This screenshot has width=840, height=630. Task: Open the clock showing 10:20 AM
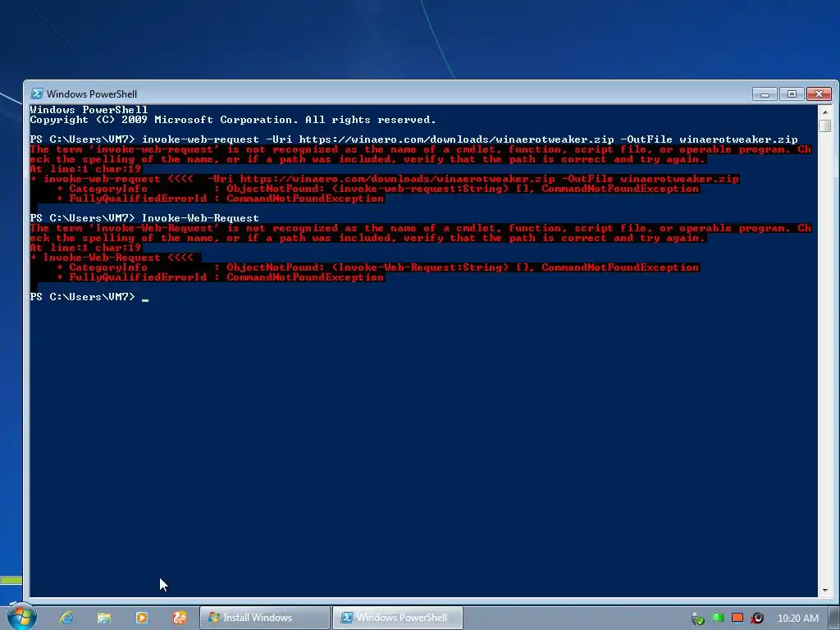[797, 619]
